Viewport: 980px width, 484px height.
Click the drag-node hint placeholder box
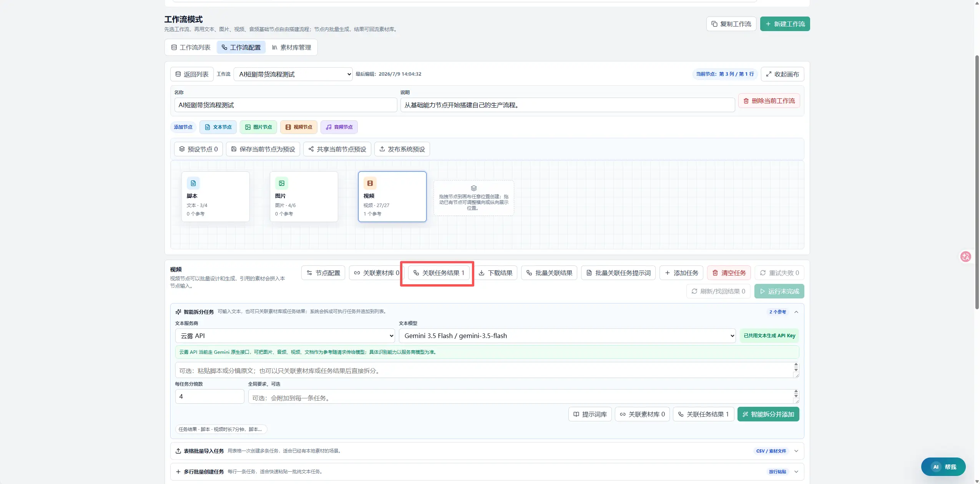click(x=474, y=198)
